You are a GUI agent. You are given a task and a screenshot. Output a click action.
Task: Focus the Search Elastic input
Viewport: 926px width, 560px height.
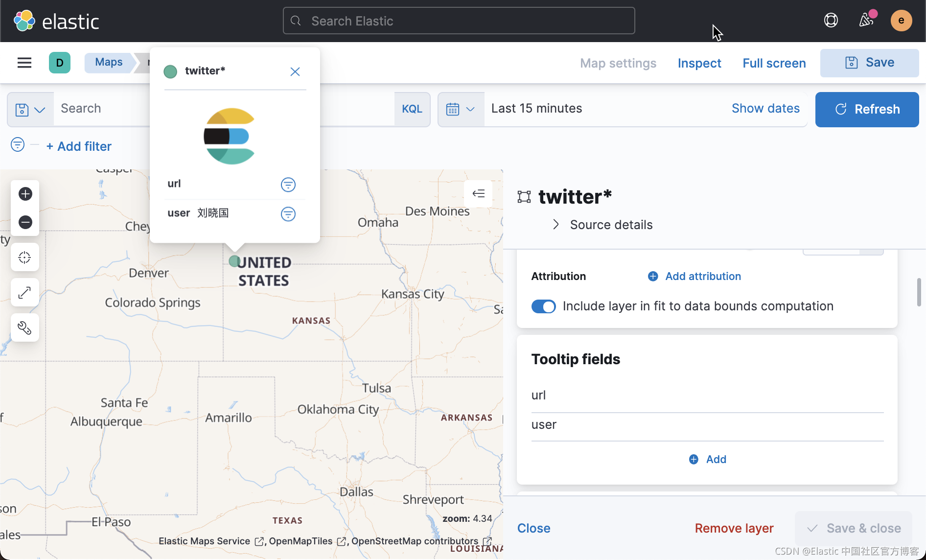pyautogui.click(x=459, y=21)
